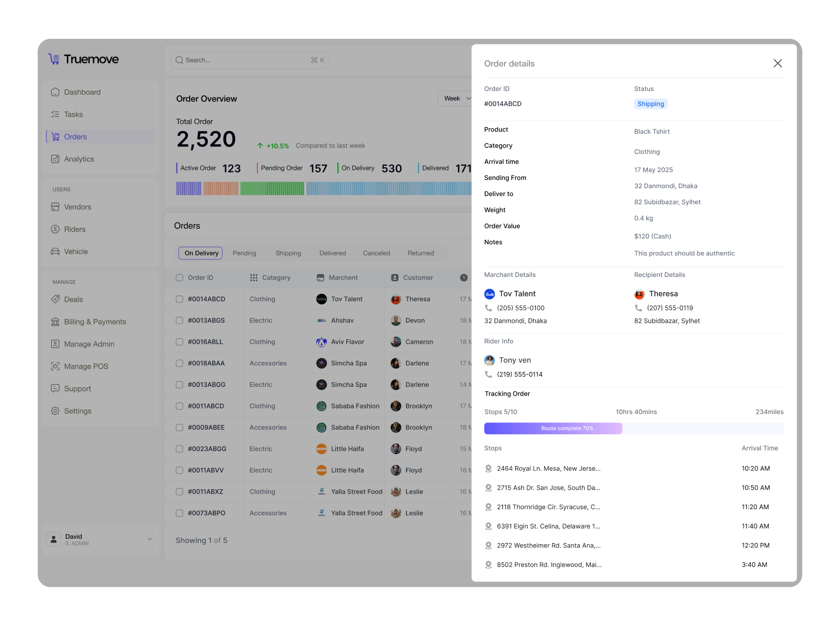Open the Settings gear icon
The image size is (840, 625).
point(55,411)
